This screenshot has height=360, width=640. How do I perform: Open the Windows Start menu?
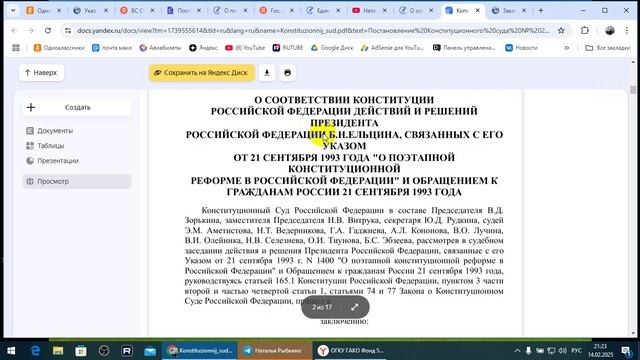click(11, 351)
